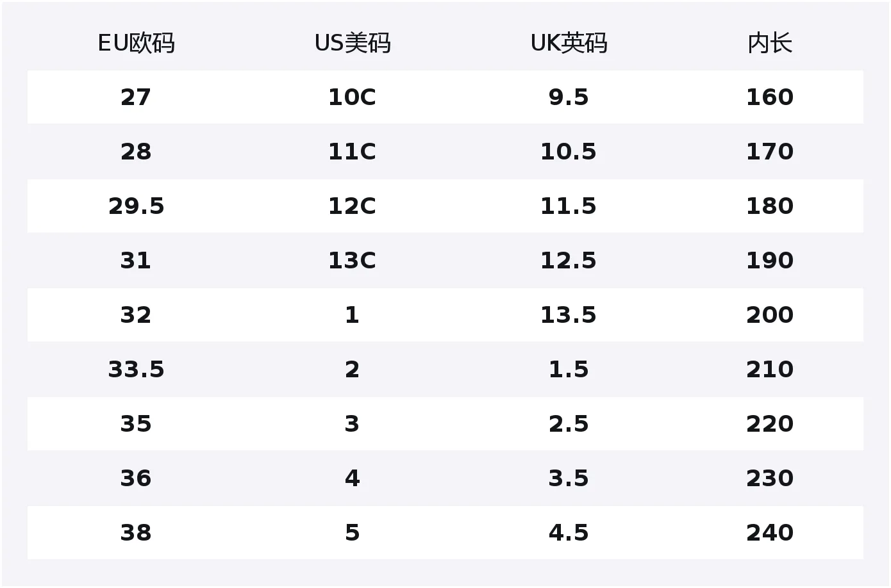891x588 pixels.
Task: Click the inner length 190 value
Action: coord(769,261)
